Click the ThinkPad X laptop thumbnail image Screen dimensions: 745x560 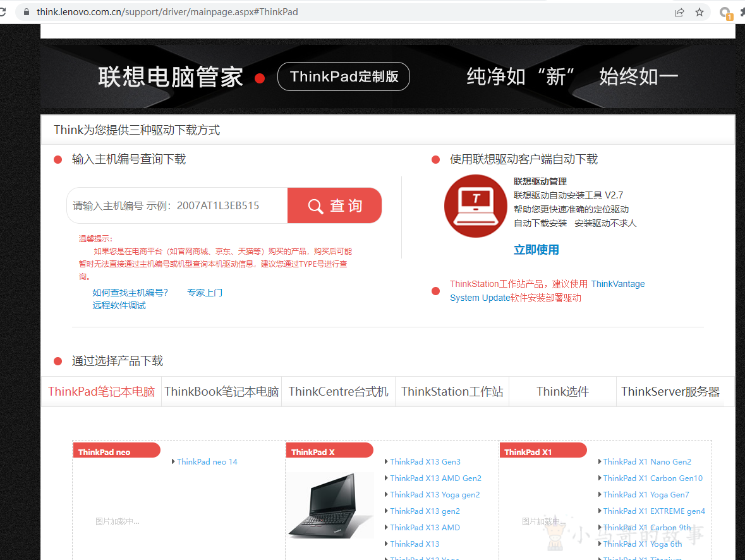pyautogui.click(x=331, y=506)
